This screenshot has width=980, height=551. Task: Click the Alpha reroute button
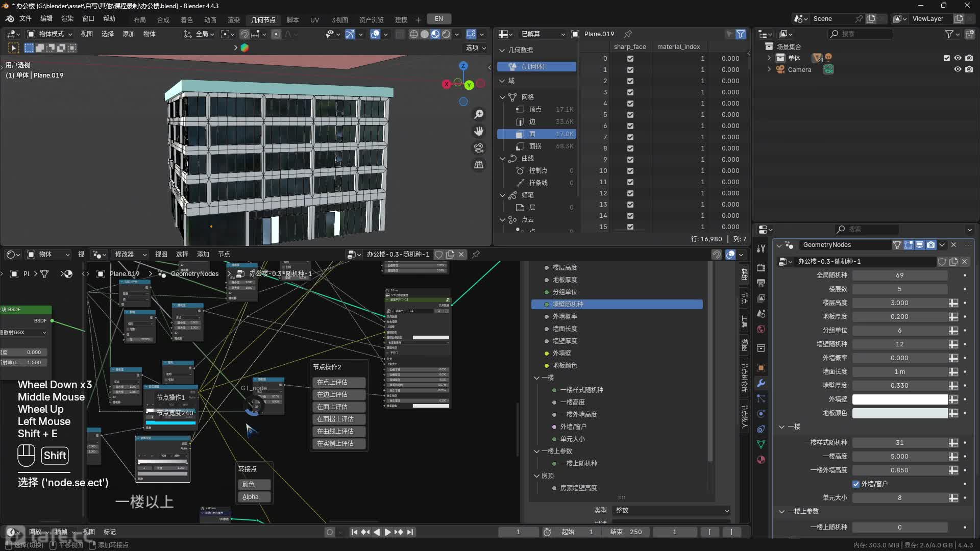tap(254, 497)
